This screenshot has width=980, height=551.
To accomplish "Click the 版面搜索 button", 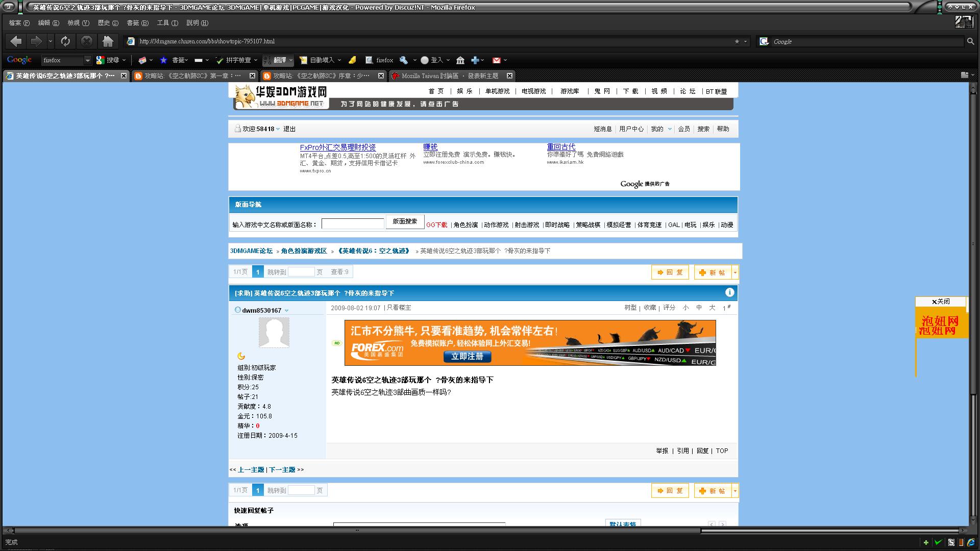I will point(405,221).
